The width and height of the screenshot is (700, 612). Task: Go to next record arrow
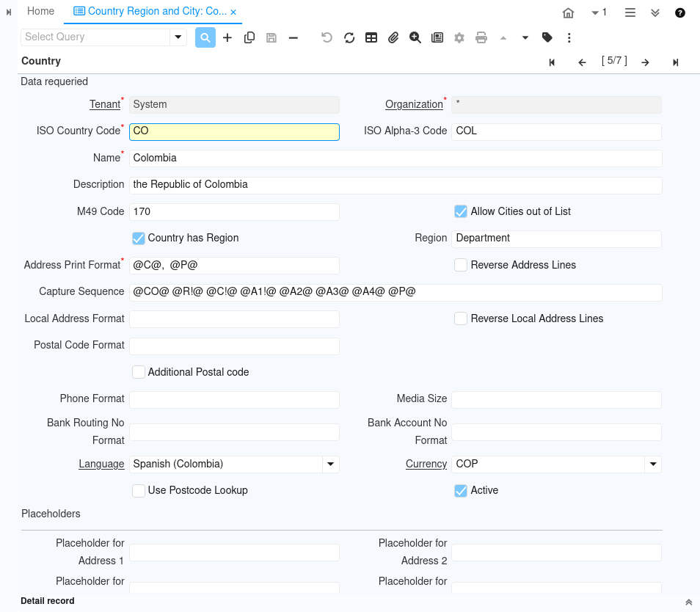[x=645, y=62]
